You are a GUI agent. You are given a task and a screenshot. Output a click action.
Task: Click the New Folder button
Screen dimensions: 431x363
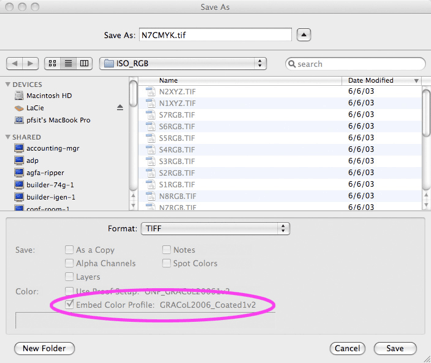[44, 348]
